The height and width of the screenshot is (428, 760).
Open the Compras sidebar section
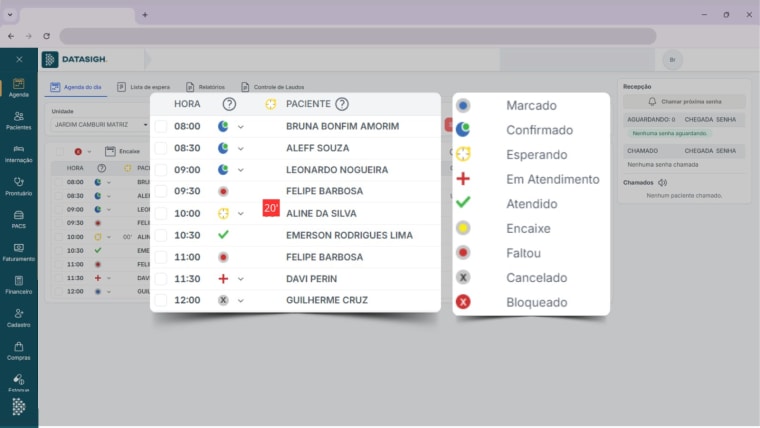coord(18,351)
